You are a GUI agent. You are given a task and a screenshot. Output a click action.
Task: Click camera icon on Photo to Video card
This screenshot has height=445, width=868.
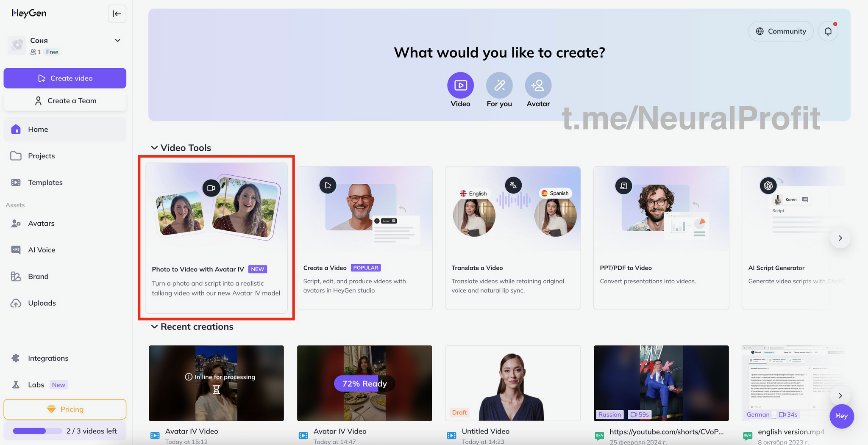[211, 188]
